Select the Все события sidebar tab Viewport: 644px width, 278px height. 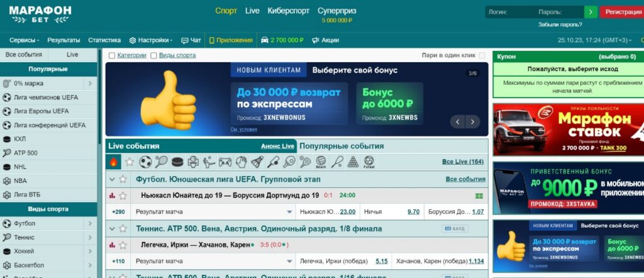coord(24,55)
